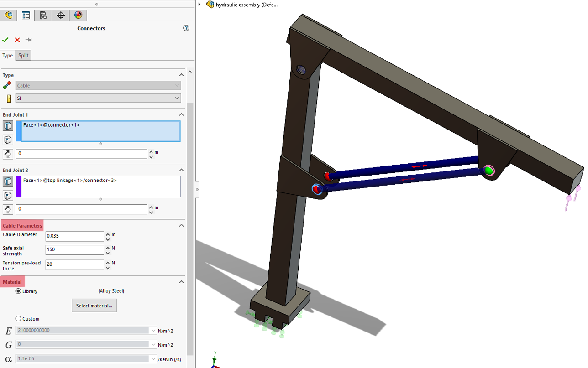Click the pushpin icon to keep panel open

click(29, 40)
